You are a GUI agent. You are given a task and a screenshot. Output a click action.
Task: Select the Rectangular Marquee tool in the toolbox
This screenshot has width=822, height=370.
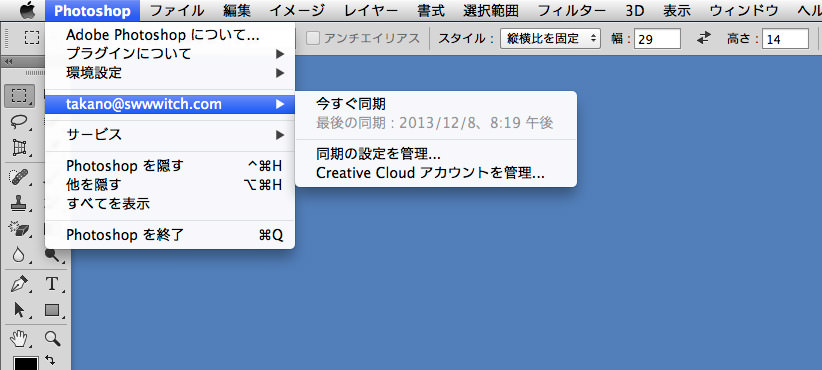[20, 96]
